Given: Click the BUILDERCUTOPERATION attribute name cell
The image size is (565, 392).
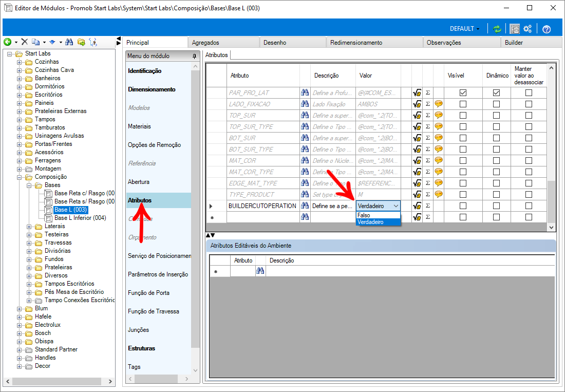Looking at the screenshot, I should (262, 206).
